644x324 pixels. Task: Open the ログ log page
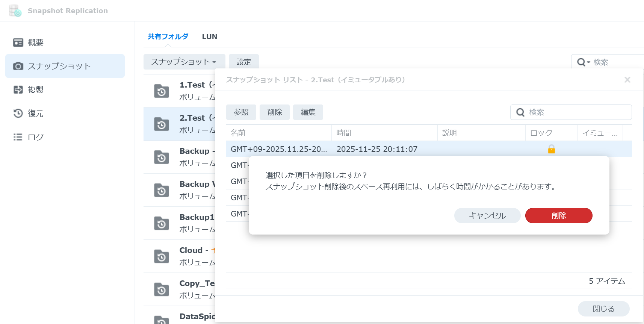coord(35,137)
